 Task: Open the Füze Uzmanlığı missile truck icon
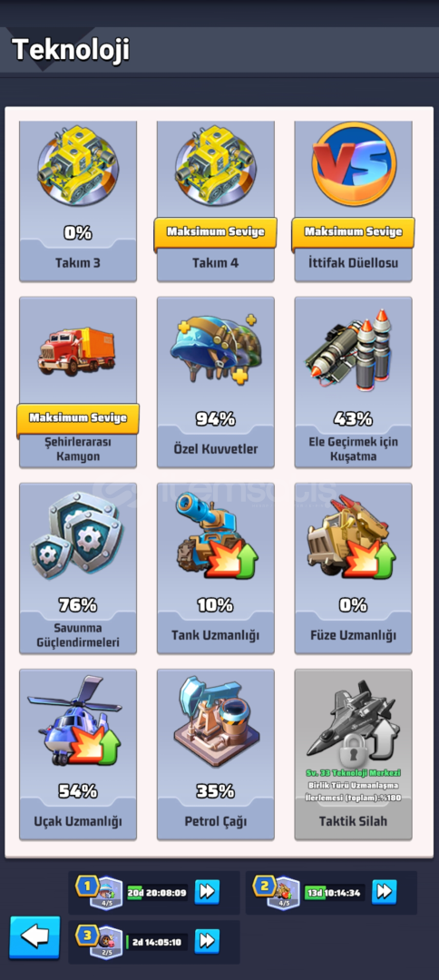(352, 536)
